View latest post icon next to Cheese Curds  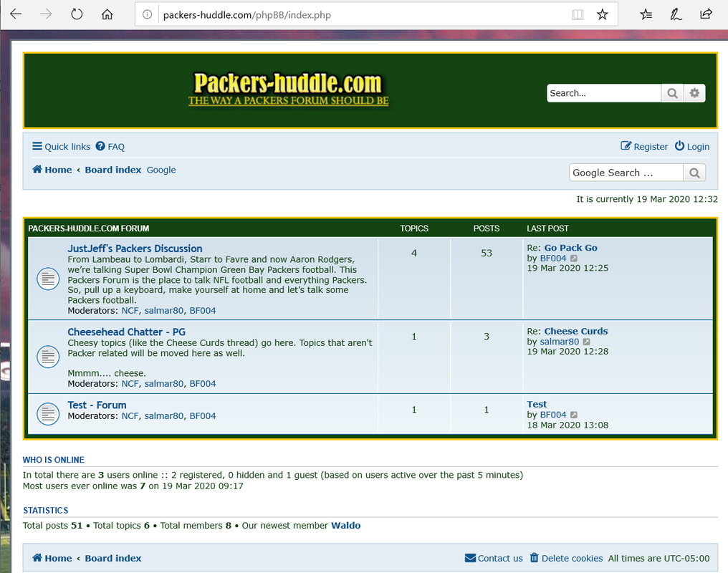586,342
